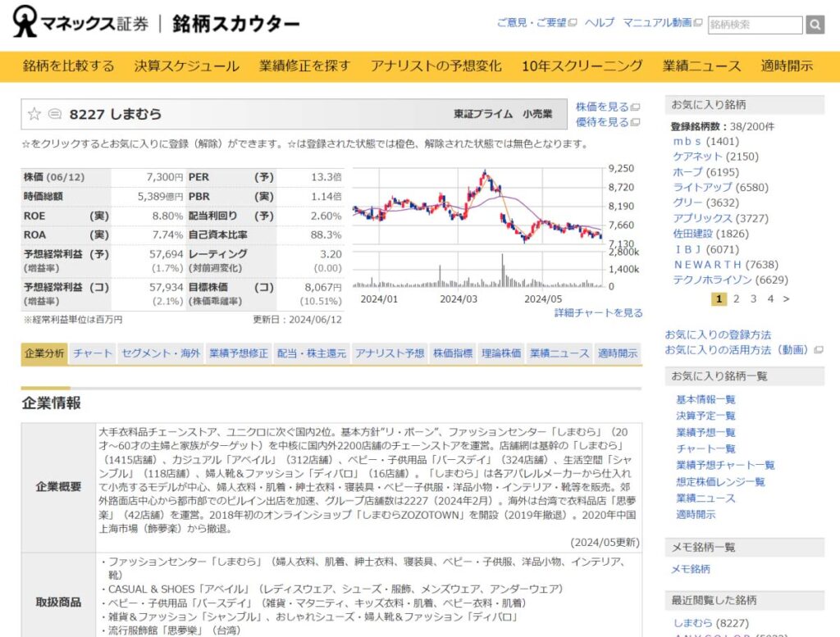Switch to the 業績予想修正 tab
The width and height of the screenshot is (840, 637).
(239, 353)
